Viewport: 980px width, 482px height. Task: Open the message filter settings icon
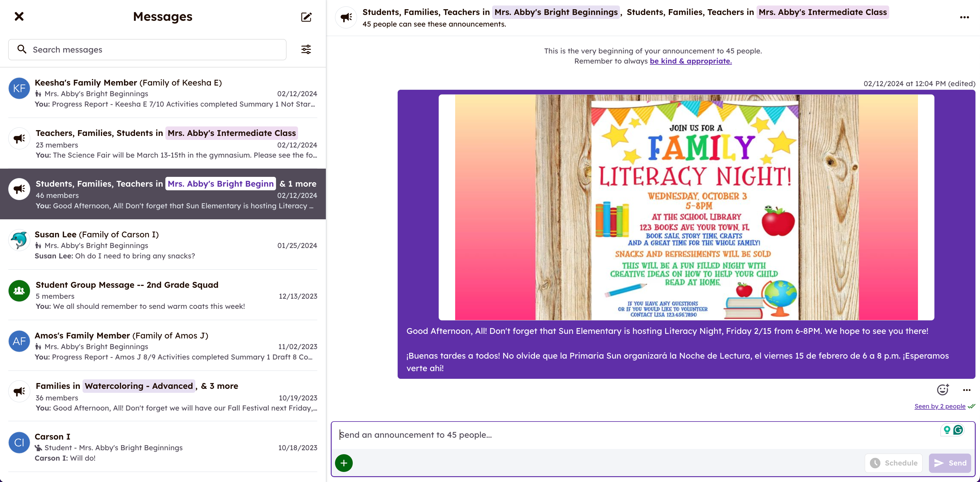306,49
